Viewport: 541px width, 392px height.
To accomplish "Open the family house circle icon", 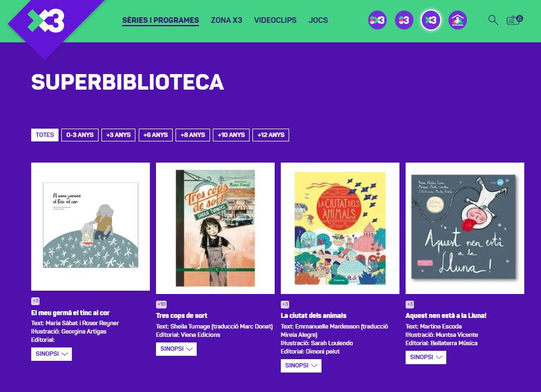I will click(x=457, y=20).
